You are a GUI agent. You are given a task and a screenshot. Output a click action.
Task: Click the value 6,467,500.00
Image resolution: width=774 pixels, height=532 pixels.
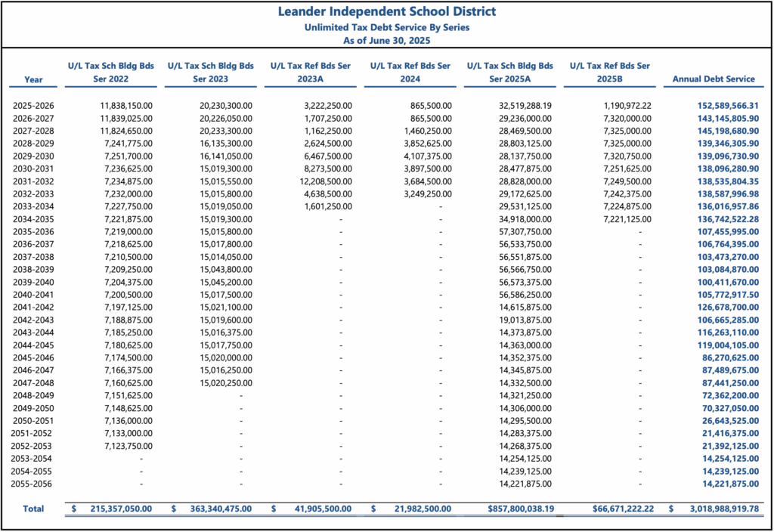328,156
